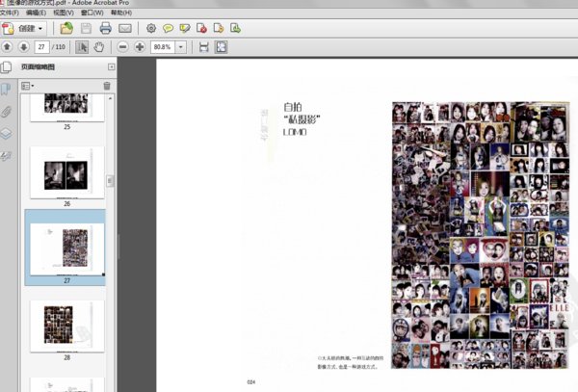Open the Signatures panel icon
578x392 pixels.
click(6, 157)
